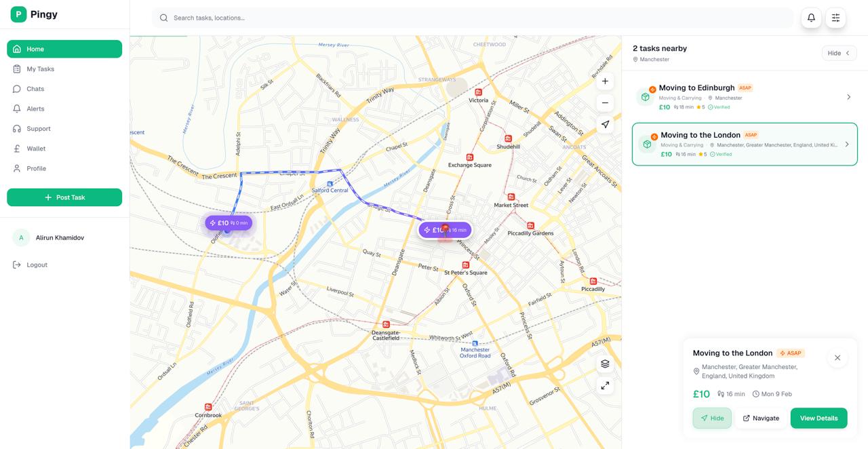Screen dimensions: 868x449
Task: Expand the map to fullscreen
Action: [x=605, y=386]
